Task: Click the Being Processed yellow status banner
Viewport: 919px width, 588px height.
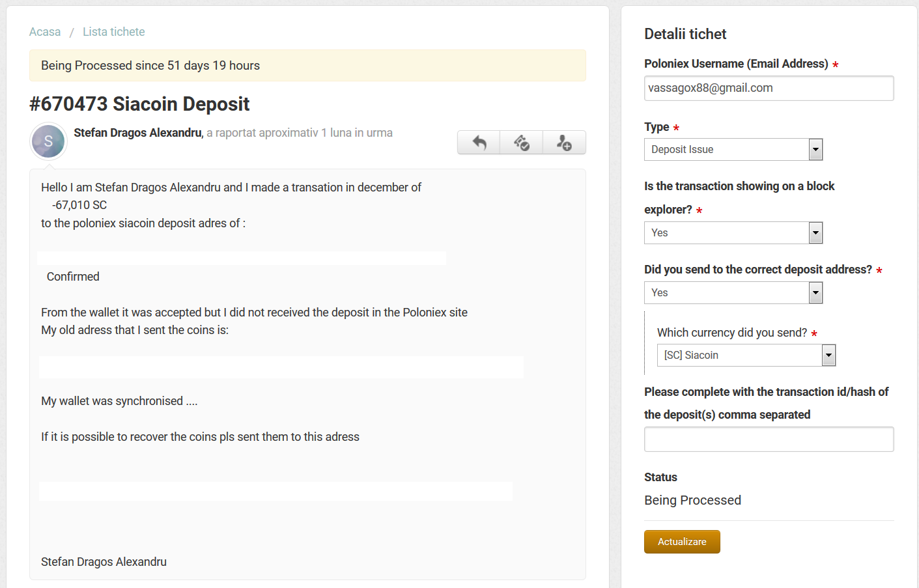Action: pyautogui.click(x=307, y=66)
